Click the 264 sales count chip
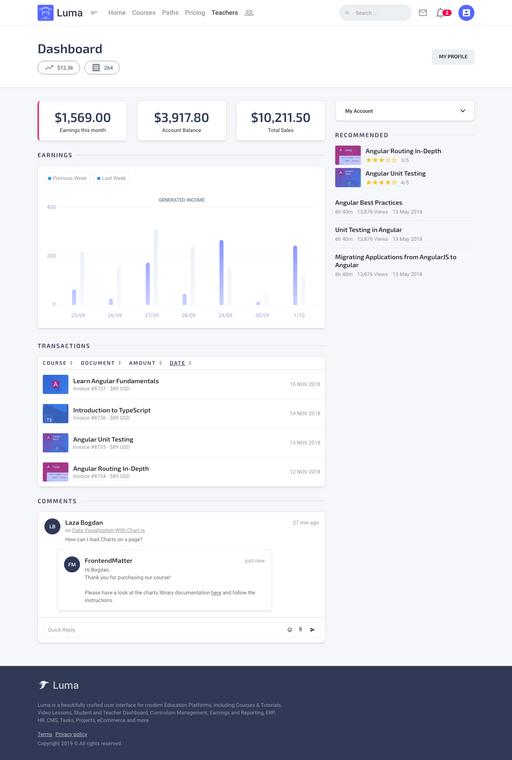The height and width of the screenshot is (760, 512). [102, 68]
